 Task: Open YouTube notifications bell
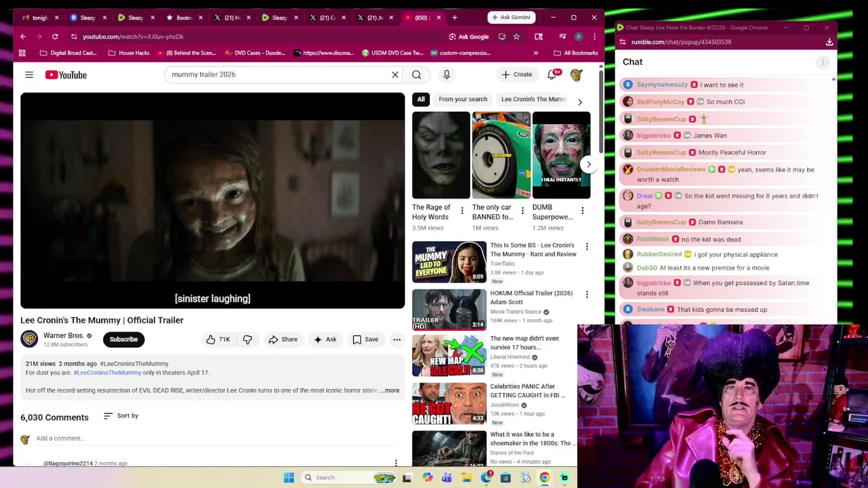click(553, 74)
